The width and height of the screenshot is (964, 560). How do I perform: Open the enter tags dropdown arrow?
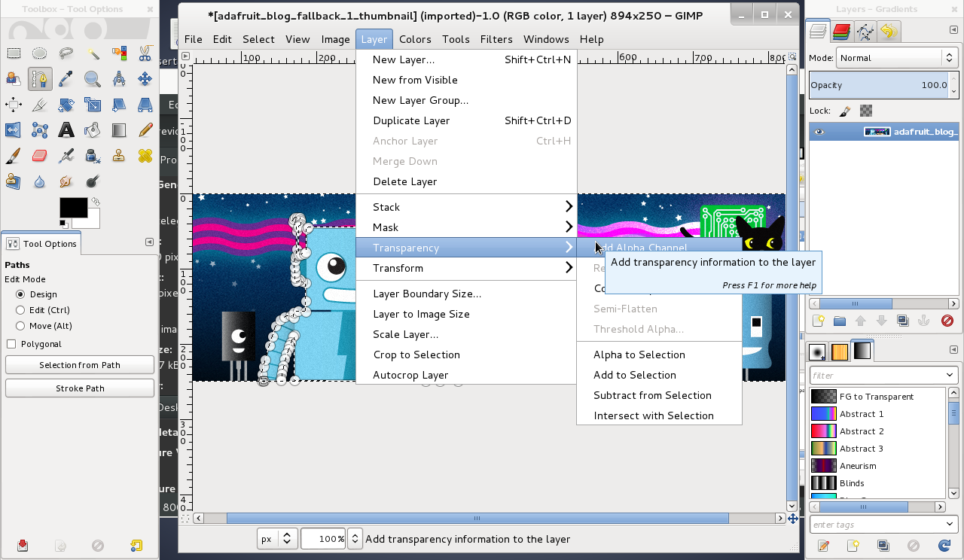tap(950, 525)
